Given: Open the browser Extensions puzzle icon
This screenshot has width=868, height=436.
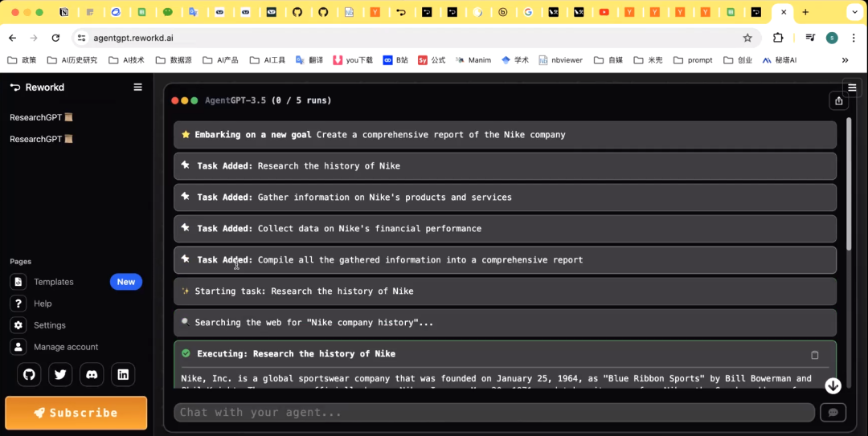Looking at the screenshot, I should coord(778,38).
